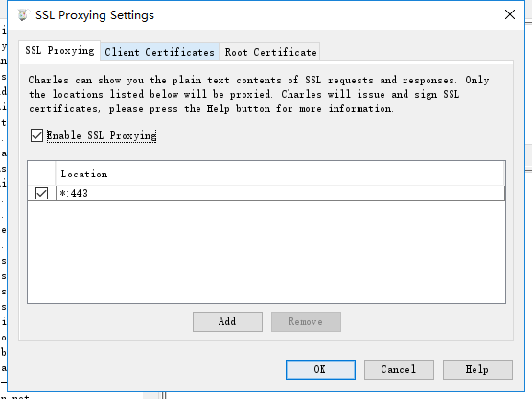
Task: Open the Root Certificate tab
Action: [x=270, y=53]
